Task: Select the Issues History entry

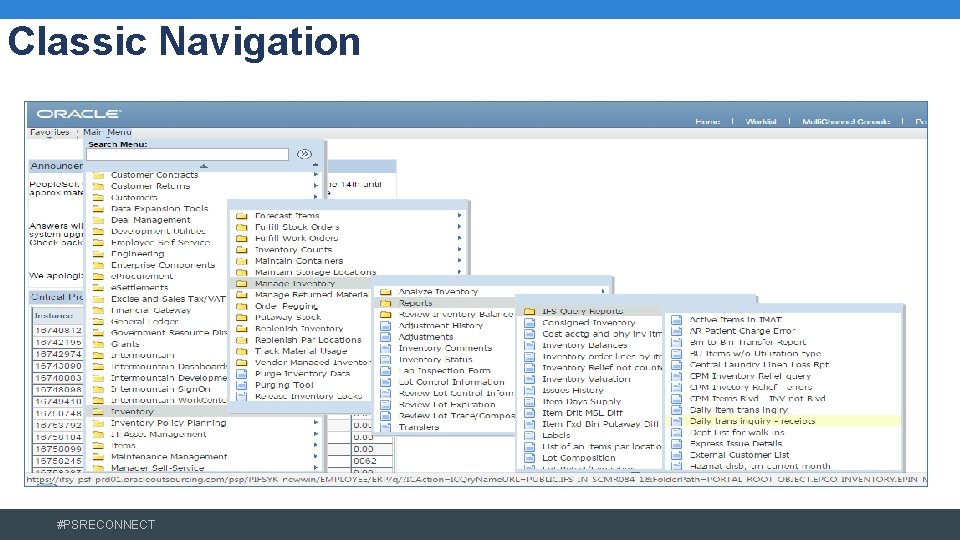Action: point(572,390)
